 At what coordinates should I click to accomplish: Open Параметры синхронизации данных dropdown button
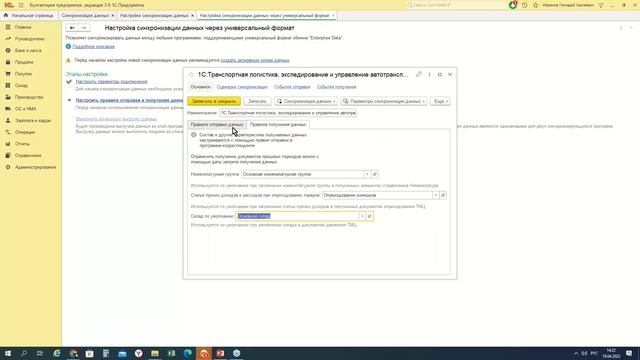[x=383, y=101]
